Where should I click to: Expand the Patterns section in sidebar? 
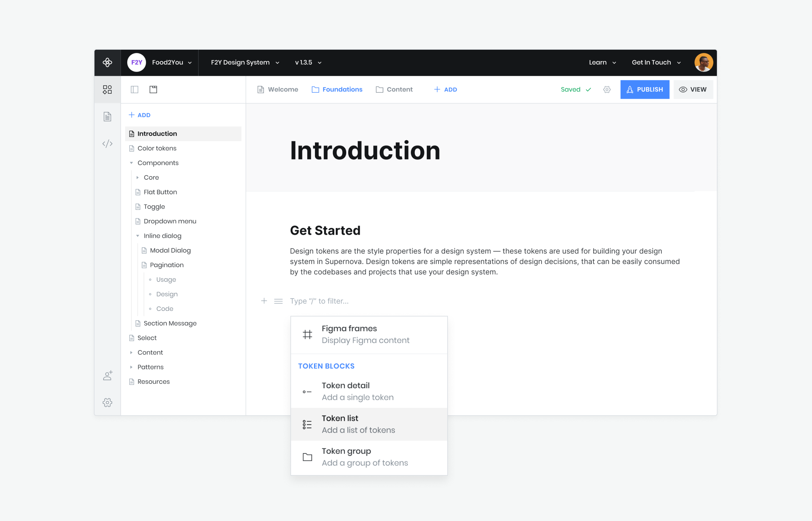click(131, 367)
